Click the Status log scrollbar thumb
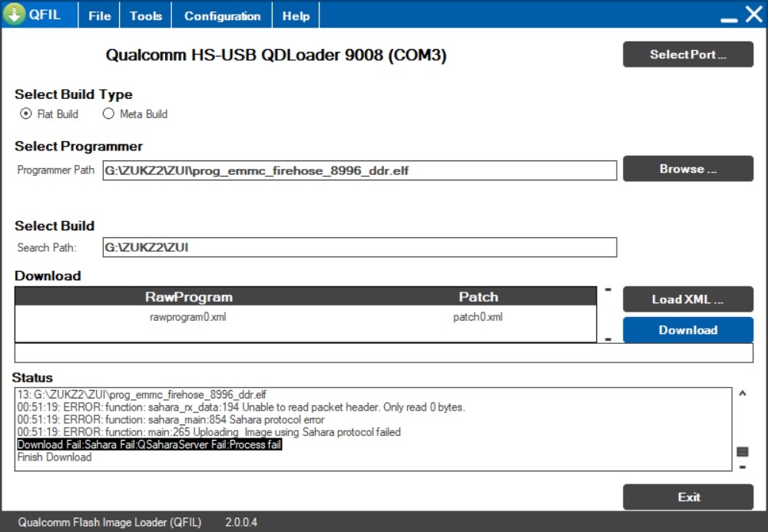Viewport: 768px width, 532px height. [743, 451]
